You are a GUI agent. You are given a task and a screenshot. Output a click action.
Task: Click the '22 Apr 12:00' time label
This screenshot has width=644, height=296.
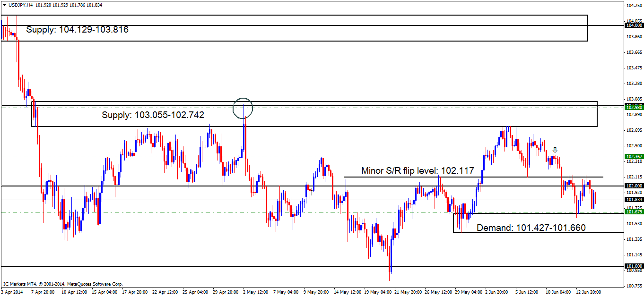(166, 292)
